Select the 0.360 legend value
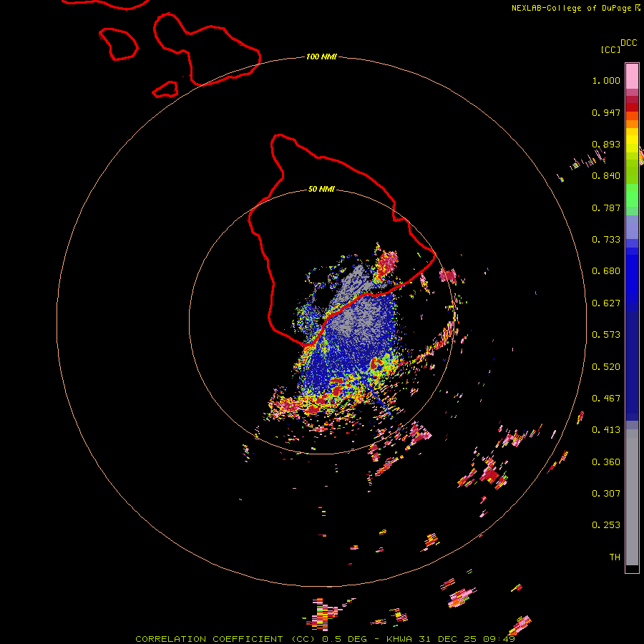This screenshot has width=644, height=644. 606,462
